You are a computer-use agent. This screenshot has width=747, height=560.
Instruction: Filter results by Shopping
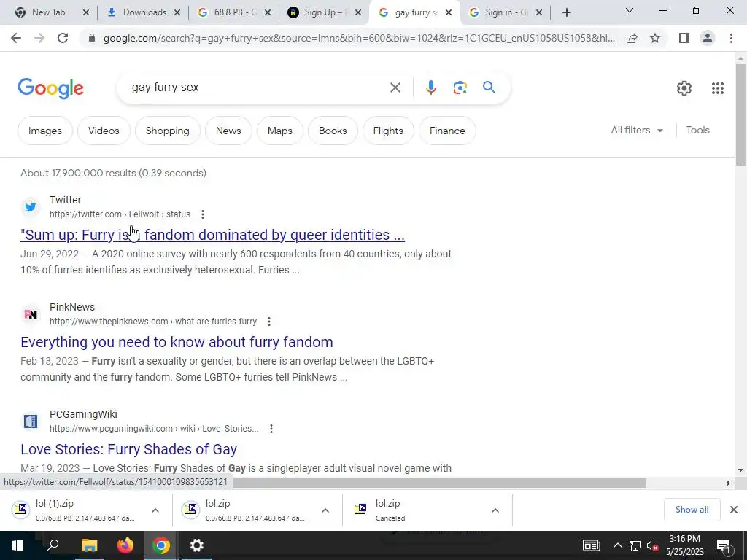[x=167, y=131]
